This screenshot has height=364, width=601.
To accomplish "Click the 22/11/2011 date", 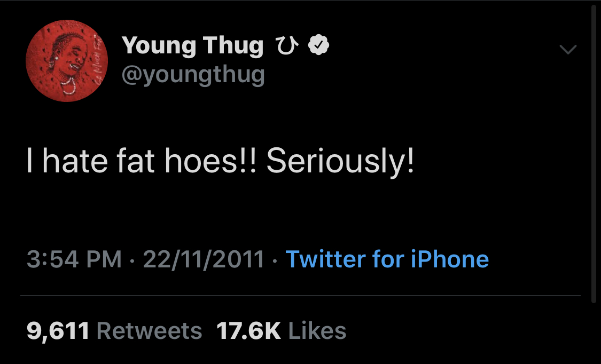I will tap(204, 259).
